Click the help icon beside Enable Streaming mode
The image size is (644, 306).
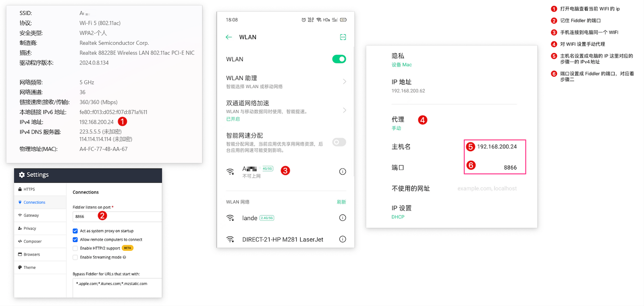coord(125,257)
